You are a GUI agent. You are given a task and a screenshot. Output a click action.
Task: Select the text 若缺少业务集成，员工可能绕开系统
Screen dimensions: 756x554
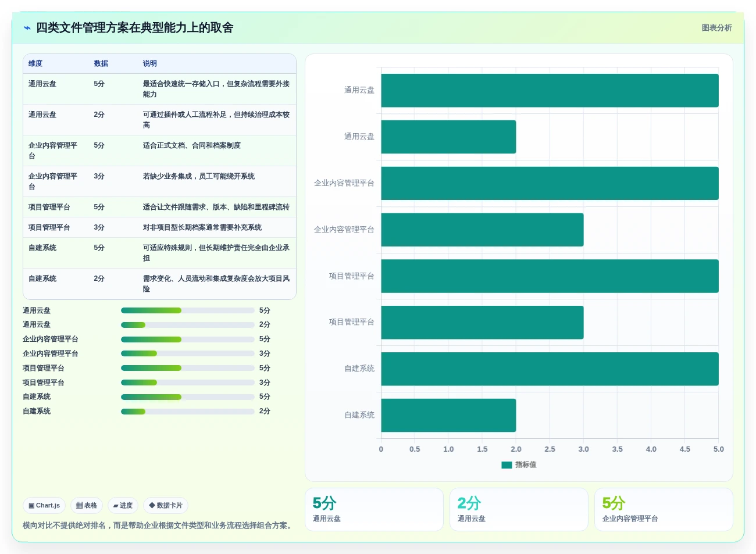(x=199, y=176)
